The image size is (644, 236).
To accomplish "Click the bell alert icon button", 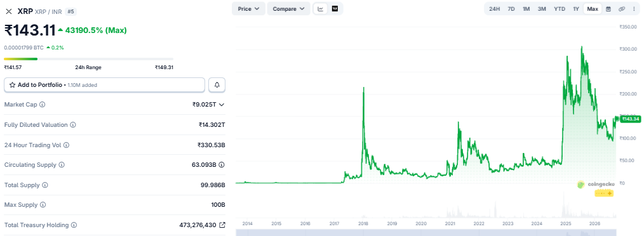I will tap(217, 85).
